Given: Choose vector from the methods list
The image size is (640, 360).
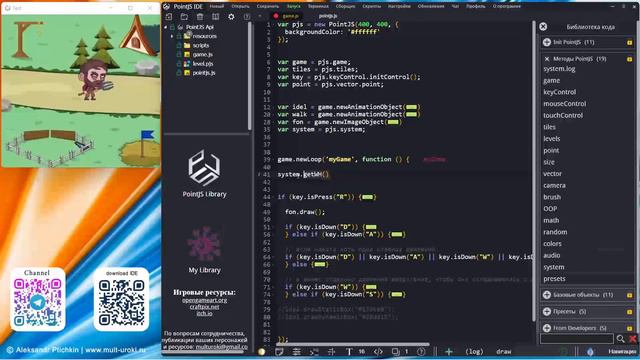Looking at the screenshot, I should 552,174.
